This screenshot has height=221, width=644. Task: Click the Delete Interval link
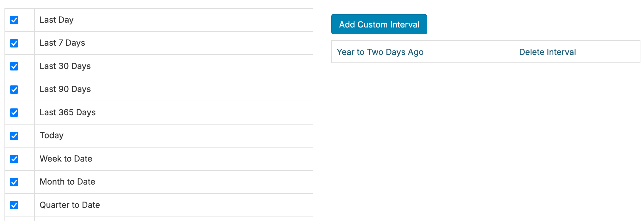click(547, 52)
